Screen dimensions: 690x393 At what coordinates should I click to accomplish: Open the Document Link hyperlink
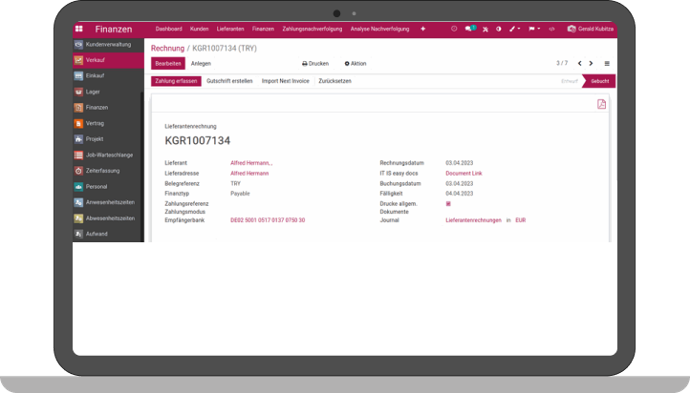[x=464, y=173]
